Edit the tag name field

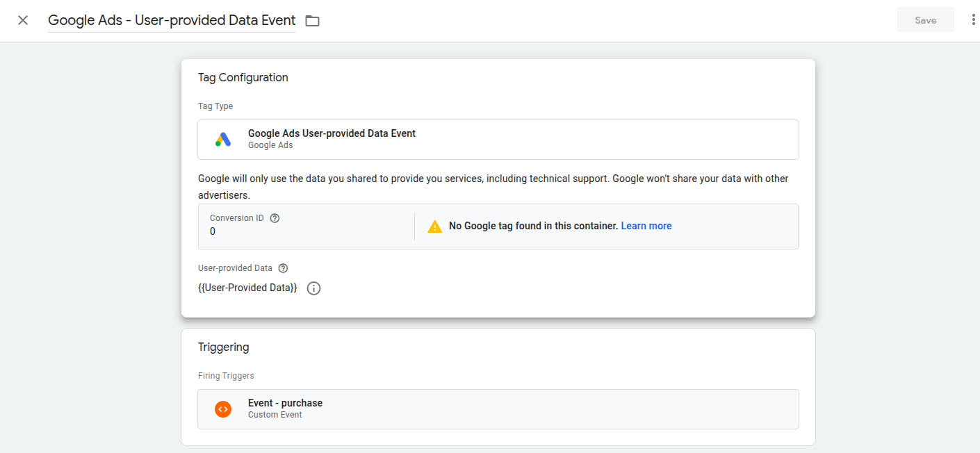point(172,21)
